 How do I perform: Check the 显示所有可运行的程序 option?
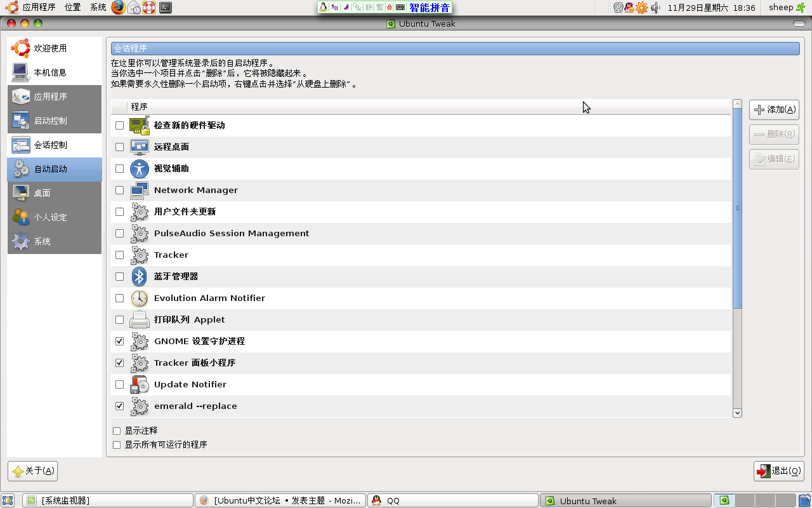coord(117,445)
